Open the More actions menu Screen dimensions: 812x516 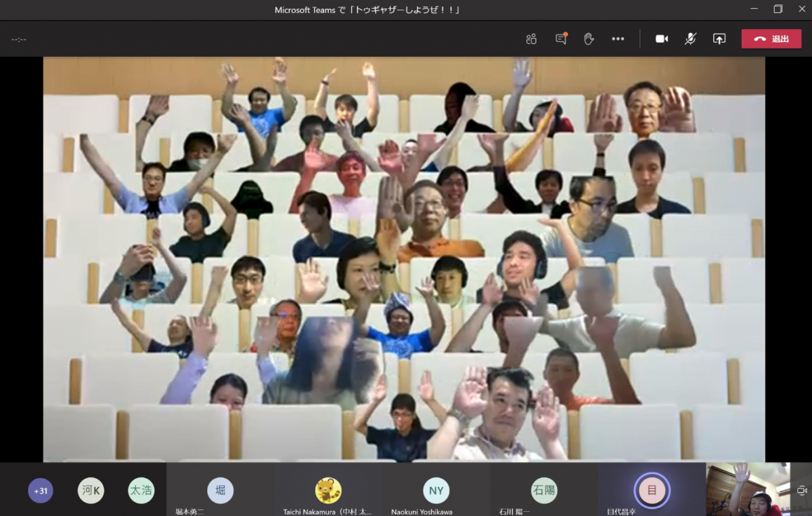point(618,39)
